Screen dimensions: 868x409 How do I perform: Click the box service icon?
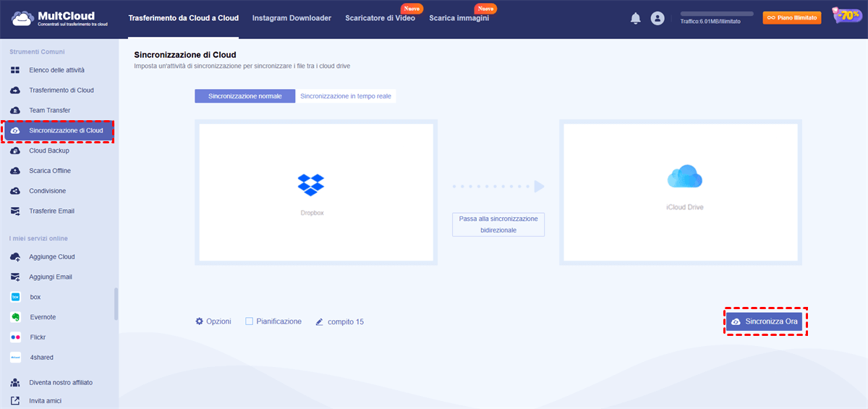15,297
